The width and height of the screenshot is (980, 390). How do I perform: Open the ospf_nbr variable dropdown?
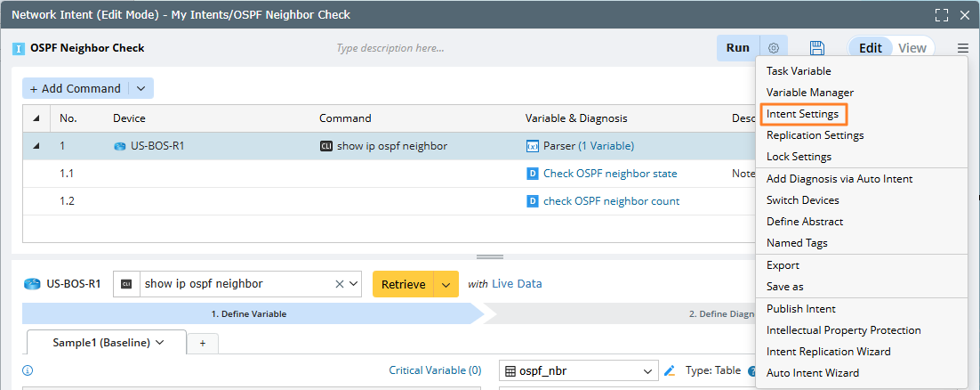[x=647, y=370]
